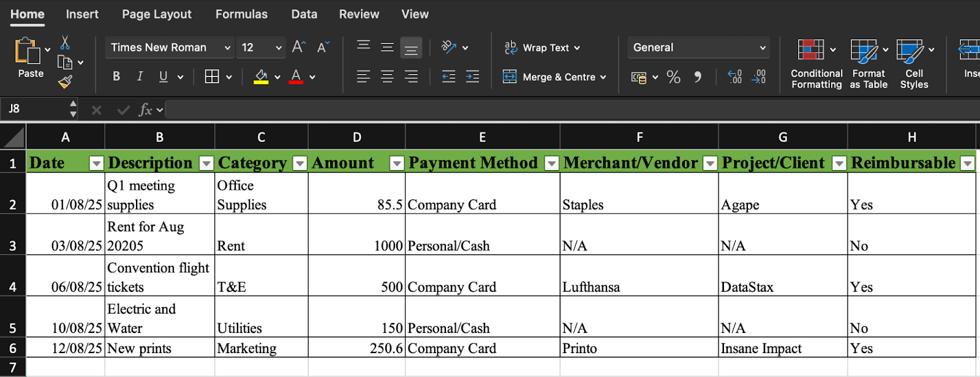This screenshot has width=980, height=377.
Task: Click the Select All corner triangle
Action: click(x=13, y=137)
